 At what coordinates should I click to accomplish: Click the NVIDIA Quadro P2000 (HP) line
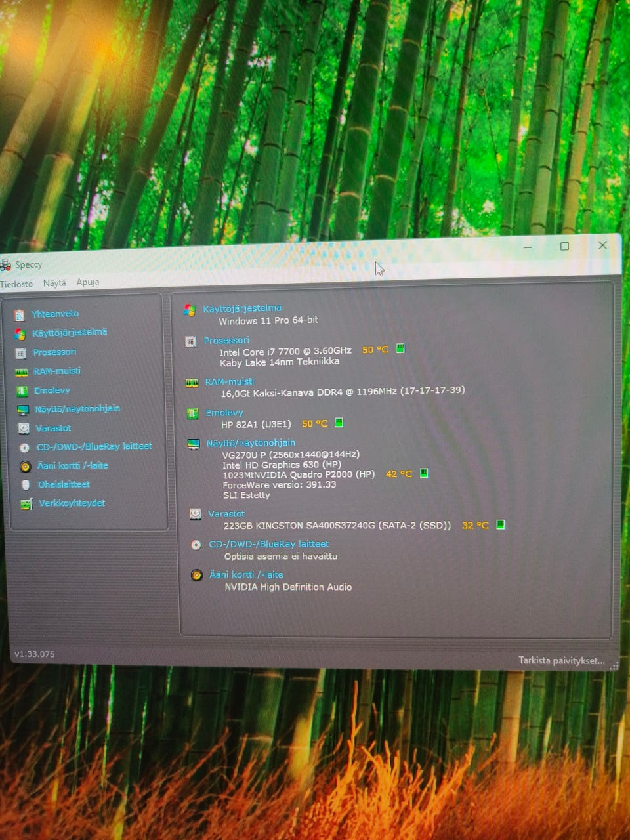(299, 474)
